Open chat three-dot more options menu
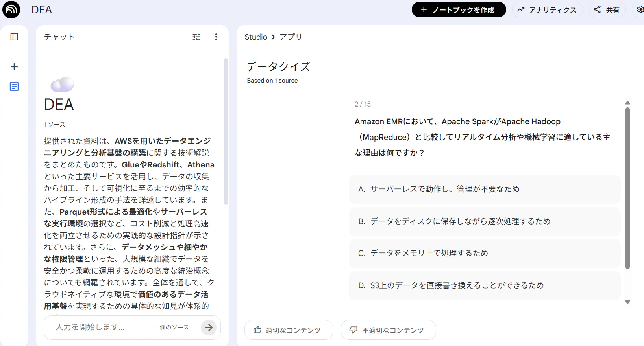 216,37
